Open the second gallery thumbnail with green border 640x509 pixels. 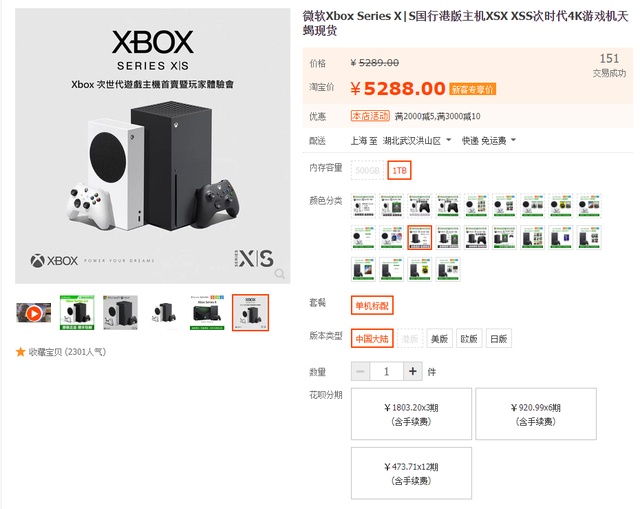[77, 313]
